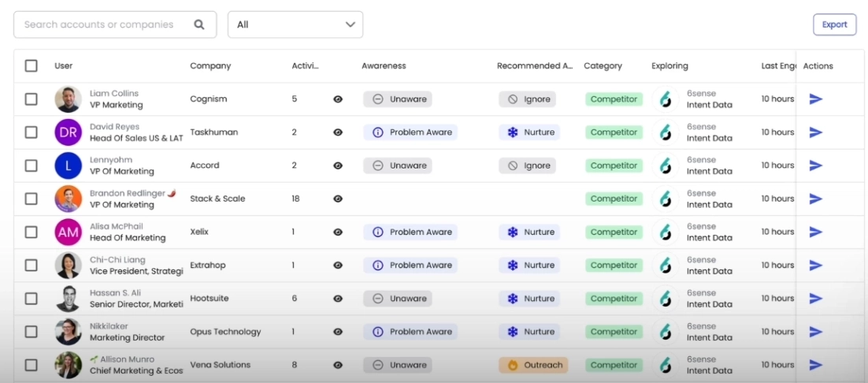The image size is (868, 383).
Task: Click send action arrow for Alisa McPhail
Action: click(x=815, y=232)
